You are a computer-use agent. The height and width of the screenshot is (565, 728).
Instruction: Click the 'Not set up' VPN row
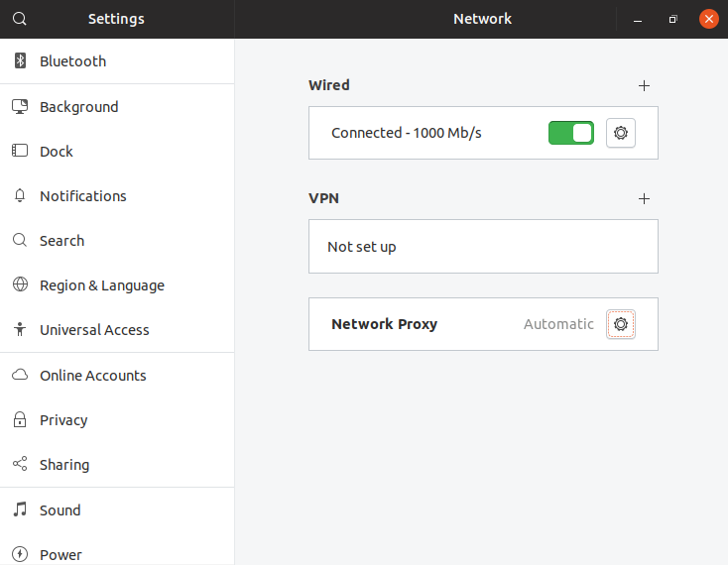pyautogui.click(x=483, y=246)
